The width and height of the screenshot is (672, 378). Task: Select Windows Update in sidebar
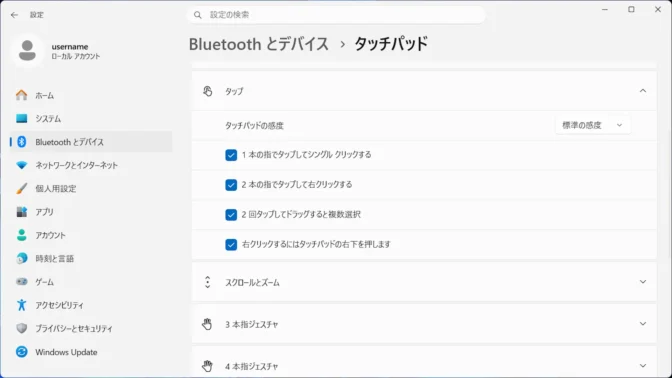point(91,352)
